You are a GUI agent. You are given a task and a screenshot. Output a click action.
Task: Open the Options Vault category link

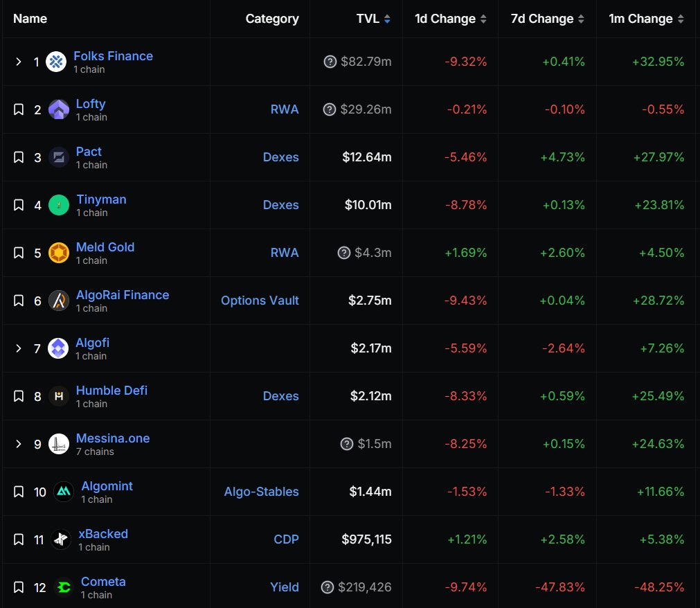click(x=260, y=301)
